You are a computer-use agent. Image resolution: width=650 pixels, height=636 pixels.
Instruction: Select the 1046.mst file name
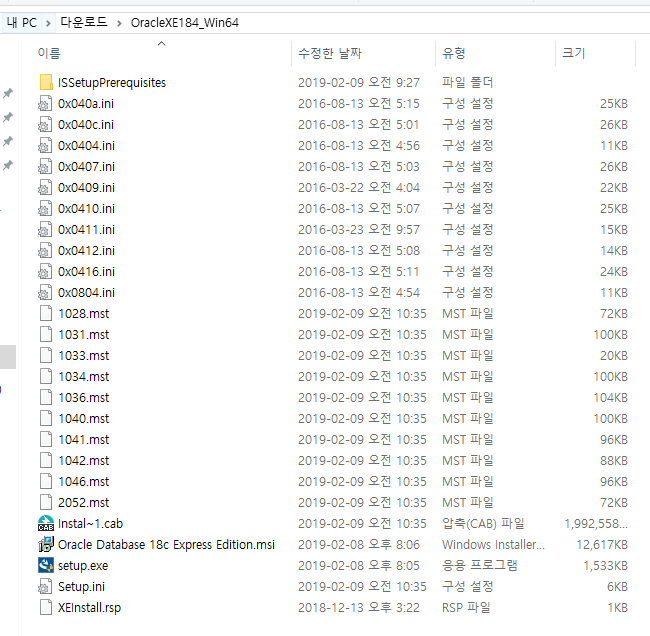84,482
